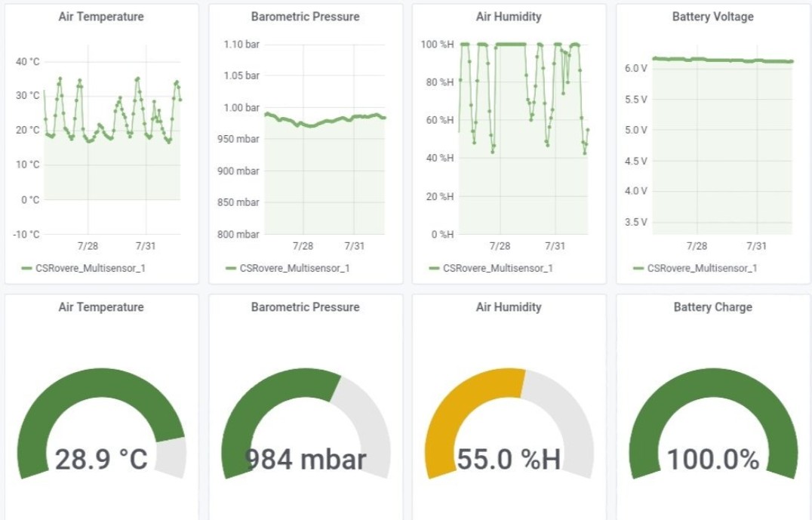Toggle CSRovere_Multisensor_1 series in Air Humidity legend
The width and height of the screenshot is (812, 520).
point(497,268)
